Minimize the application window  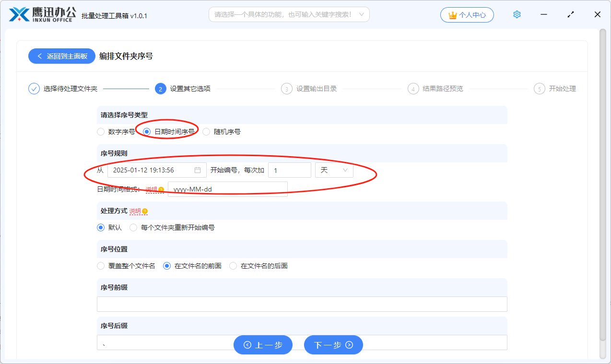[x=544, y=14]
